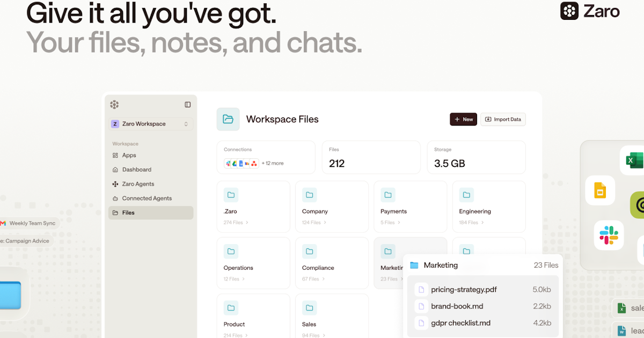Click the Connected Agents icon
The image size is (644, 338).
[115, 199]
